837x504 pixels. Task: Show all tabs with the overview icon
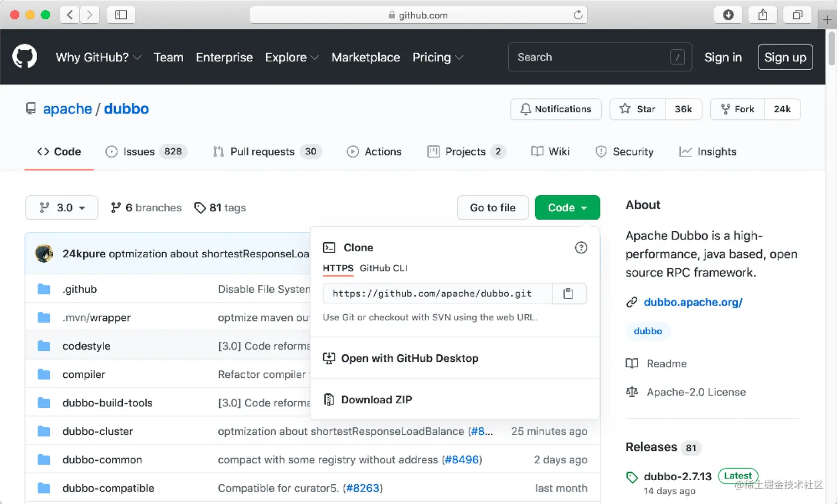point(797,15)
